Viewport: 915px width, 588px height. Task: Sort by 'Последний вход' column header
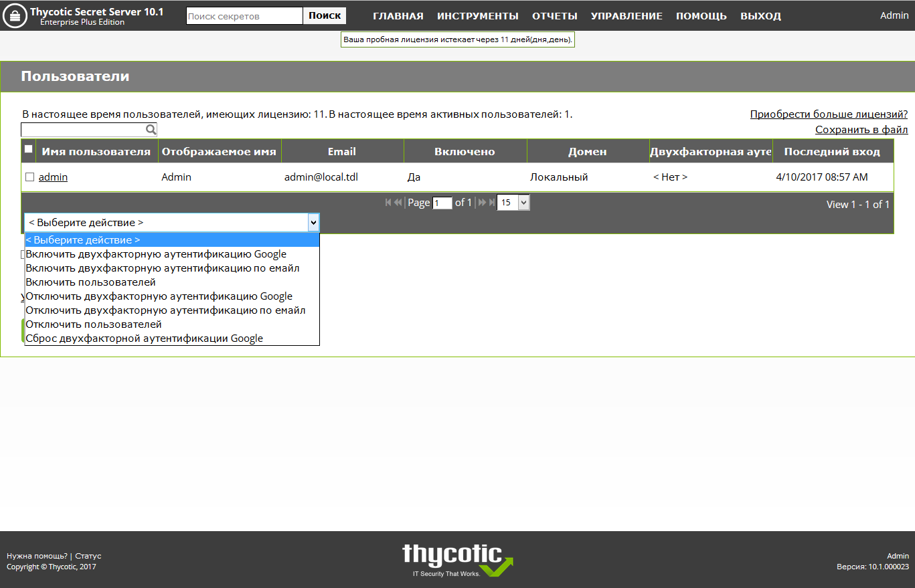pos(832,152)
